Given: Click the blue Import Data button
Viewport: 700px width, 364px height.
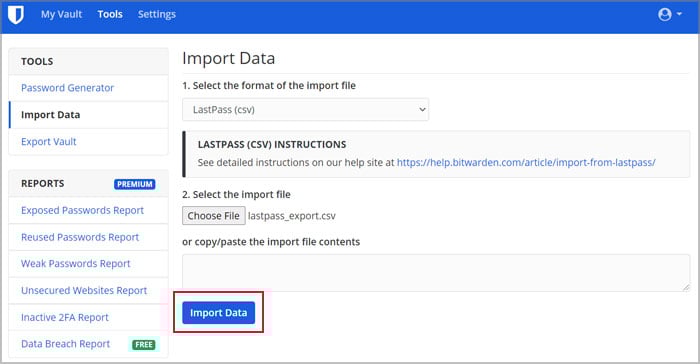Looking at the screenshot, I should [218, 313].
